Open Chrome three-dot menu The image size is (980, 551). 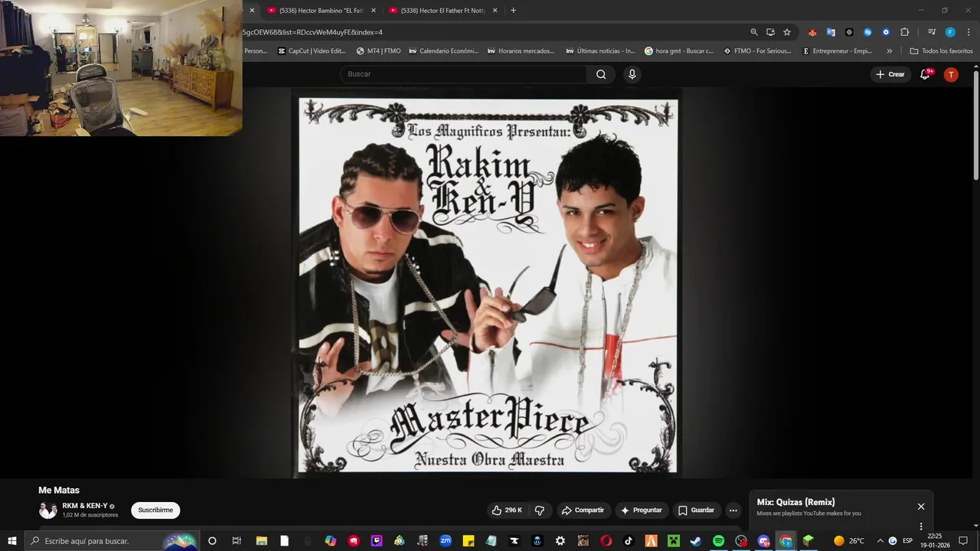969,32
